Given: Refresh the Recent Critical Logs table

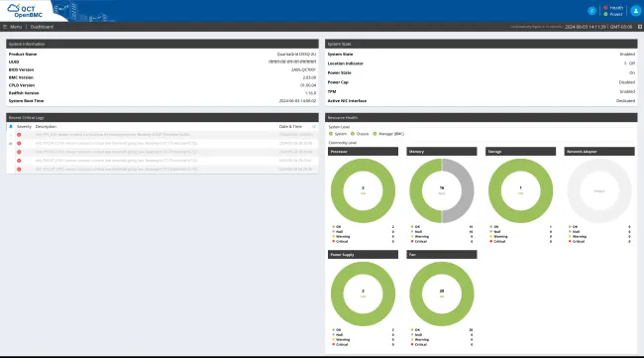Looking at the screenshot, I should (x=314, y=127).
